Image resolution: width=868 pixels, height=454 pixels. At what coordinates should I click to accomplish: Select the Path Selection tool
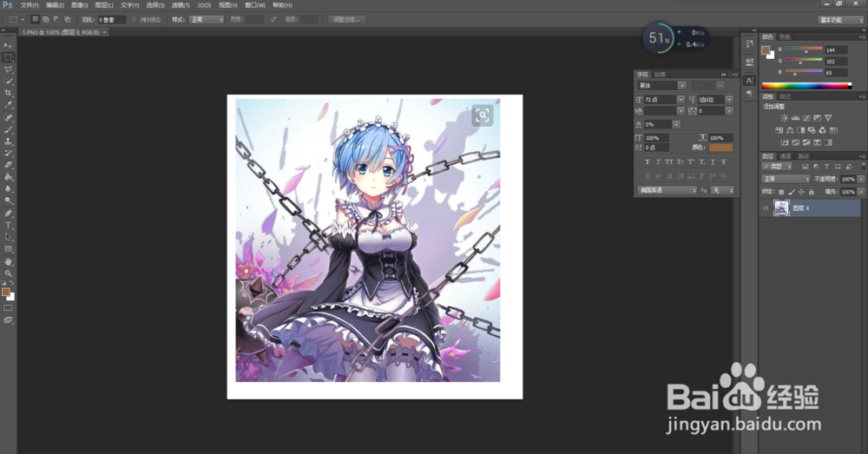[x=8, y=237]
